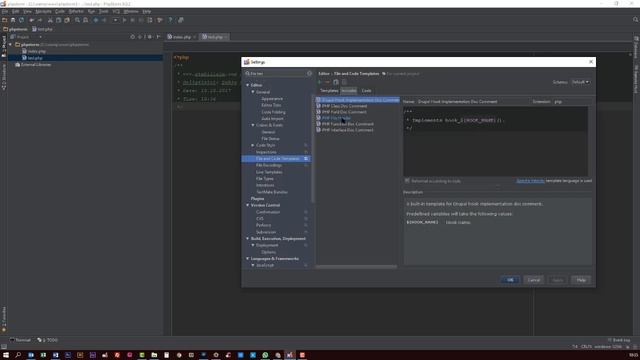Collapse the General subgroup under Editor
Screen dimensions: 640x360
click(253, 92)
